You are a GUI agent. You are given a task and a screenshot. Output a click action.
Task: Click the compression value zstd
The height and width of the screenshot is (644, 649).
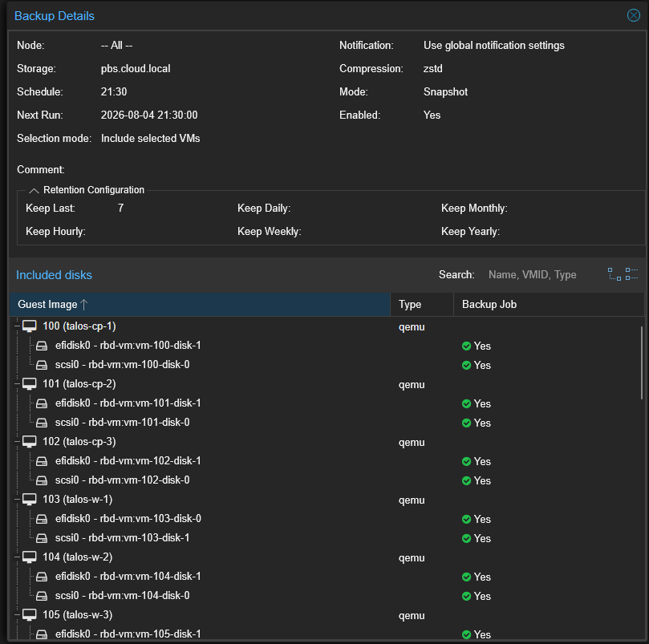(433, 69)
